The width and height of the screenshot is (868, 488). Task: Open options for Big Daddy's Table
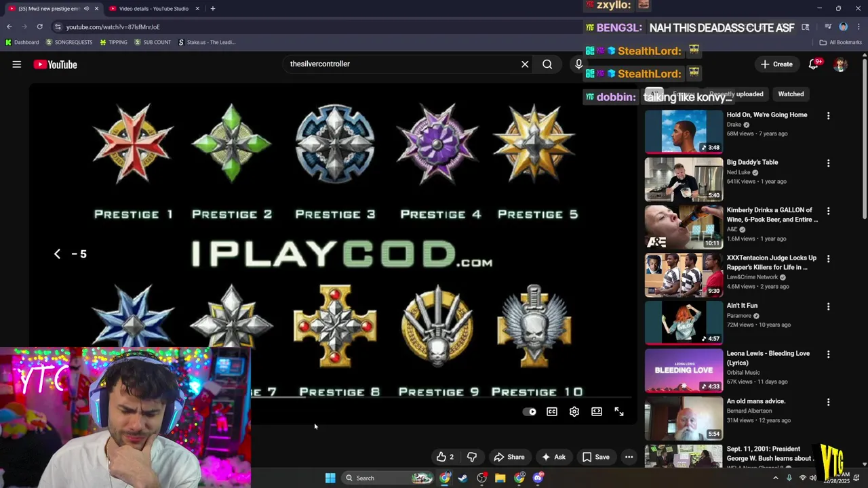(828, 163)
